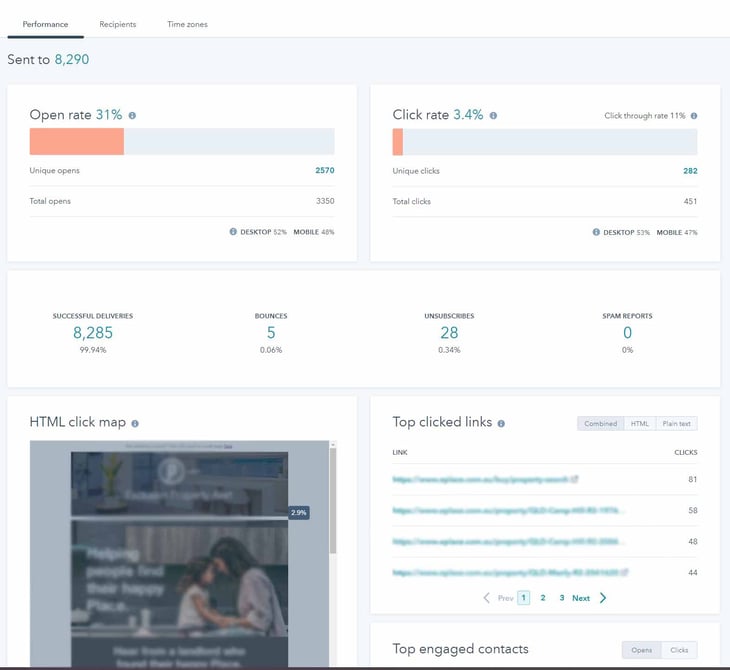Show the Click through rate info tooltip
The width and height of the screenshot is (730, 670).
(x=694, y=116)
